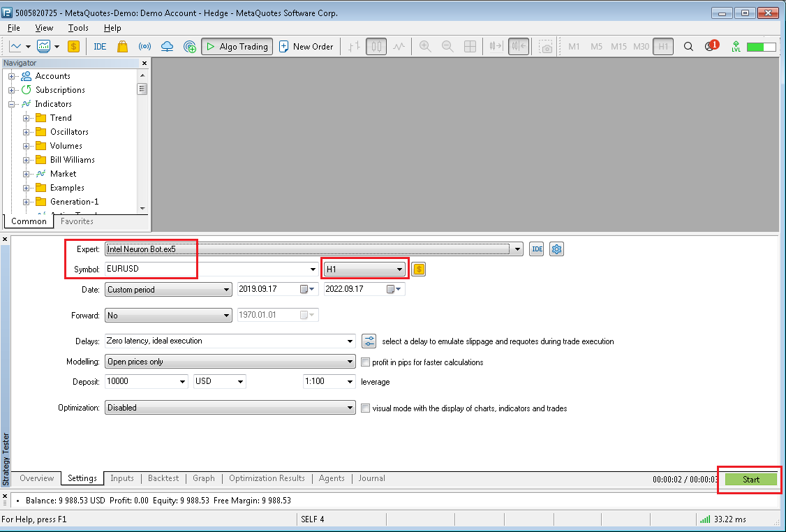Switch to the Optimization Results tab
Viewport: 786px width, 532px height.
click(267, 478)
